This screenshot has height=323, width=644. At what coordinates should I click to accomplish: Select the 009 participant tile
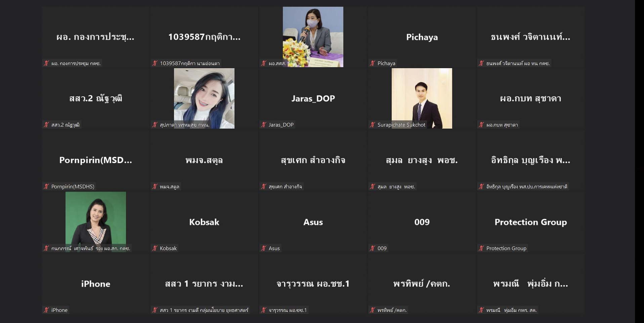[422, 222]
